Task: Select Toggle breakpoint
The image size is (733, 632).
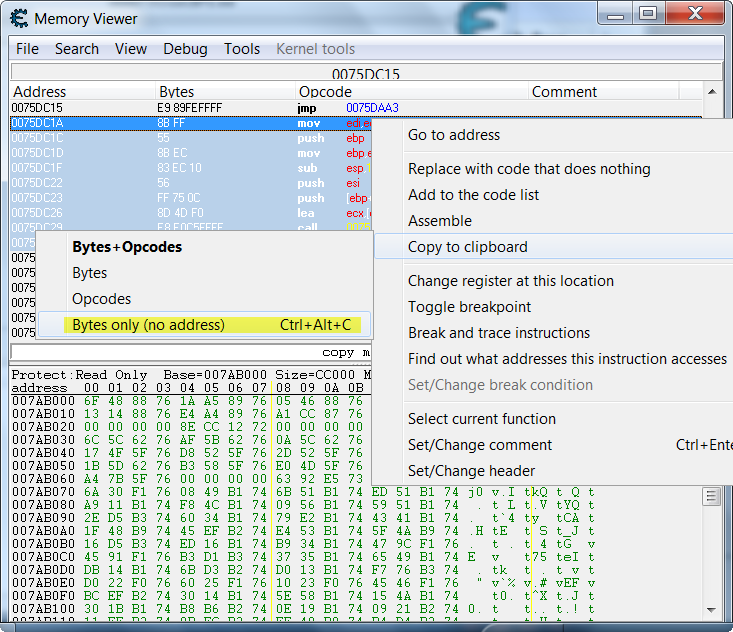Action: point(469,307)
